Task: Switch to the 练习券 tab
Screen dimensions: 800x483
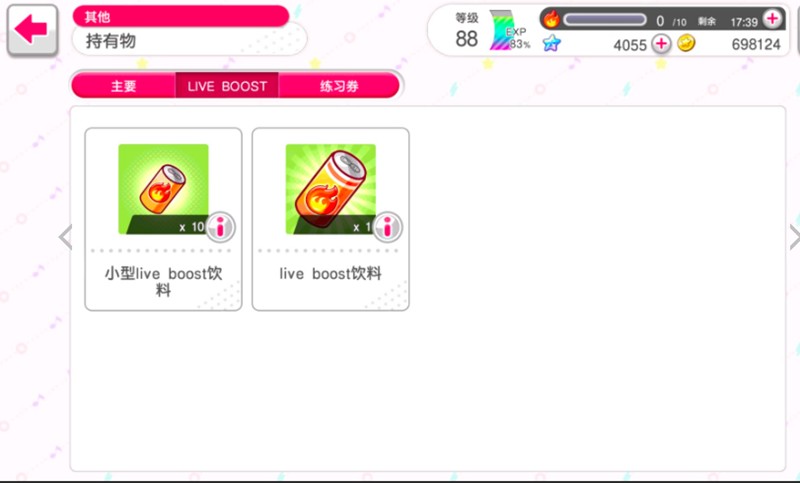Action: pyautogui.click(x=339, y=85)
